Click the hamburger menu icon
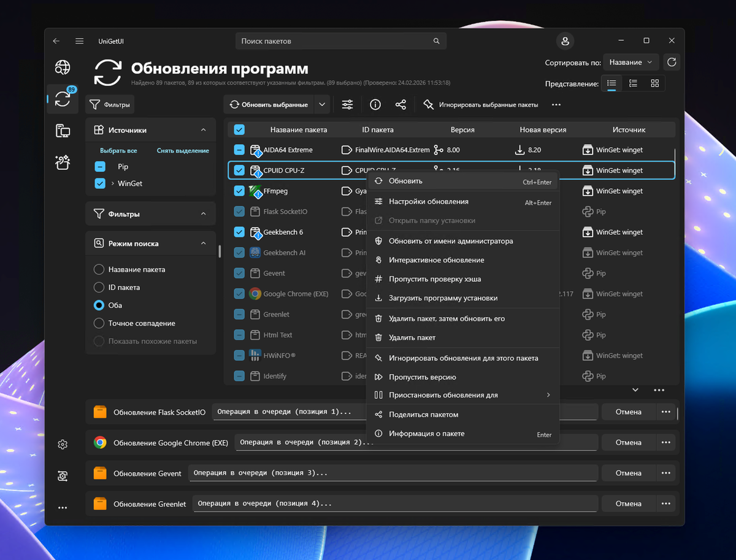This screenshot has height=560, width=736. click(79, 41)
